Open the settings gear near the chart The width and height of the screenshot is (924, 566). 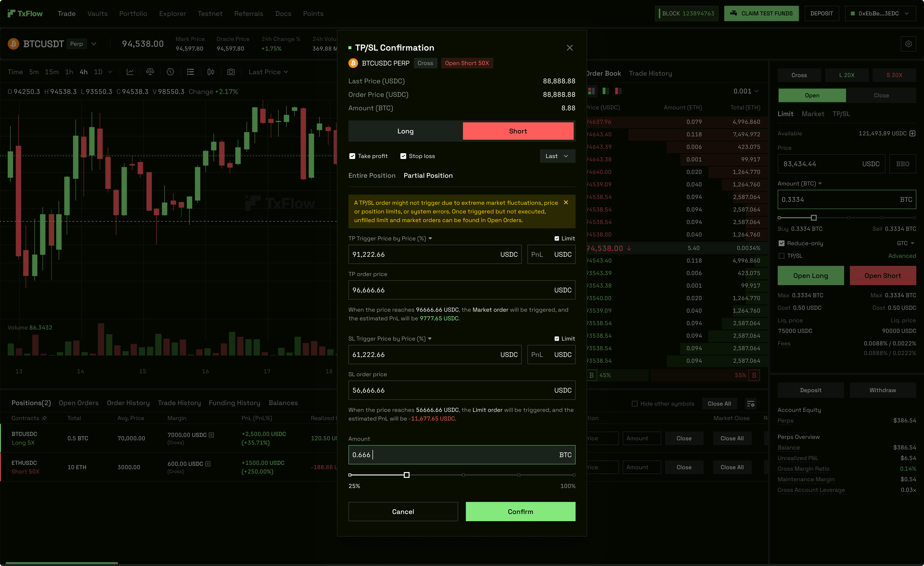[908, 44]
